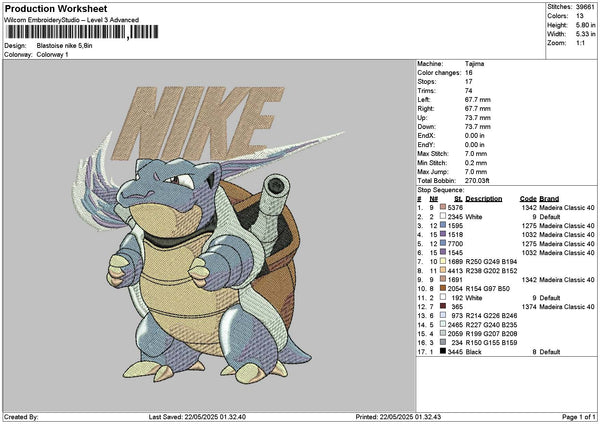Select the Max Jump label
The height and width of the screenshot is (424, 600).
433,172
